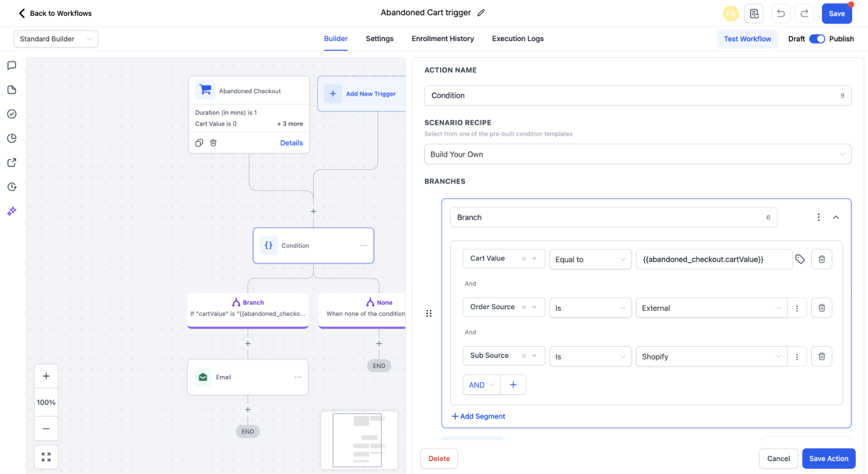The height and width of the screenshot is (474, 868).
Task: Add a step above the Condition node
Action: 314,211
